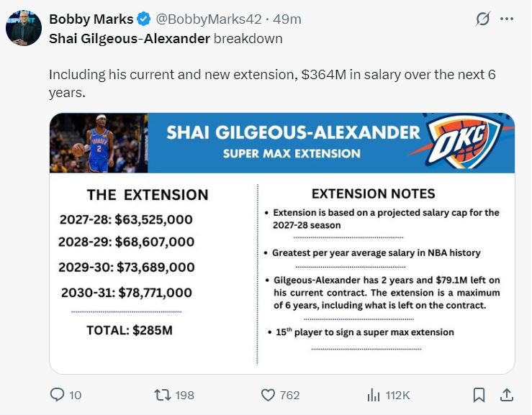Click the bold Shai Gilgeous-Alexander text

[x=130, y=38]
